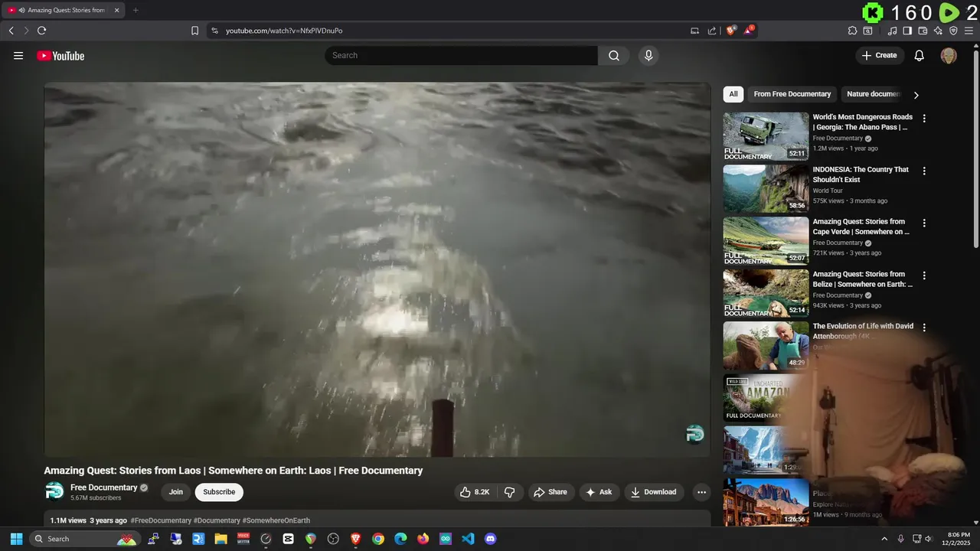This screenshot has width=980, height=551.
Task: Open the Belize video thumbnail
Action: (x=766, y=292)
